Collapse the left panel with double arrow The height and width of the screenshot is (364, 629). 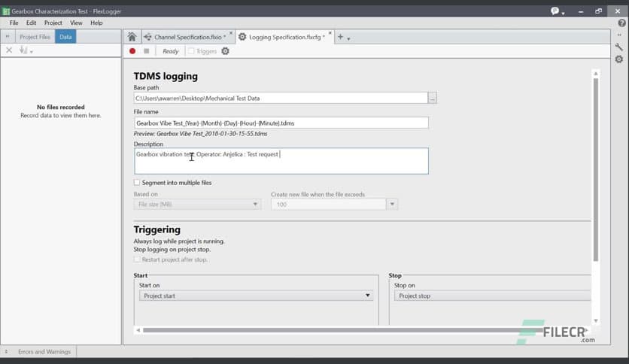point(8,37)
